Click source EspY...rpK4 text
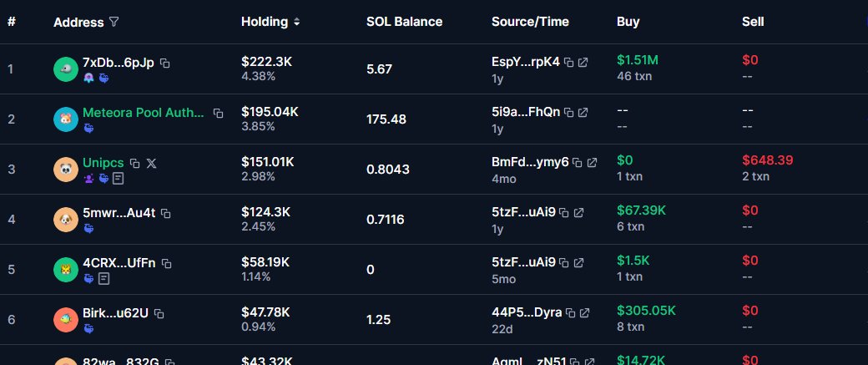868x365 pixels. pos(525,62)
